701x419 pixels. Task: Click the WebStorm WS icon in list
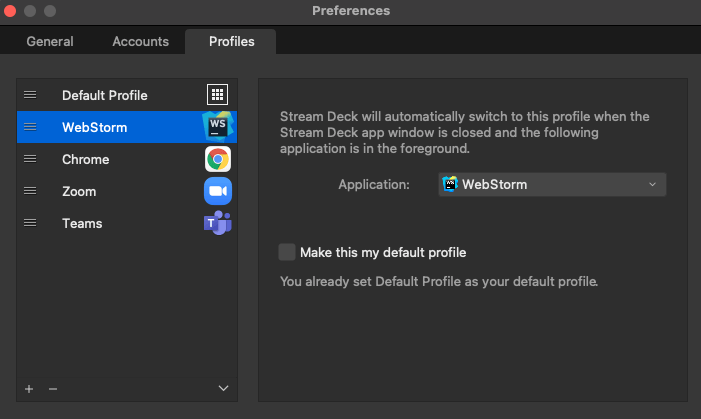coord(218,127)
